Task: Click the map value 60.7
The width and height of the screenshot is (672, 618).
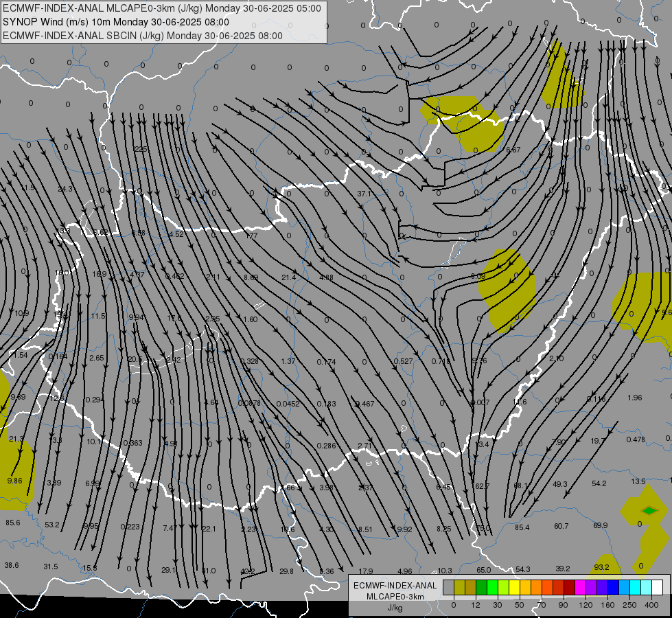Action: (x=561, y=526)
